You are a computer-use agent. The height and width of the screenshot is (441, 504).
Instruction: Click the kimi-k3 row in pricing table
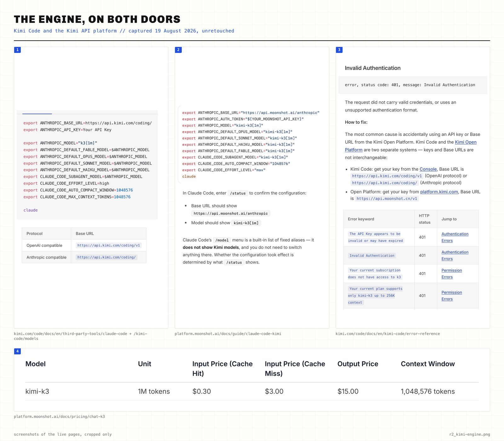click(252, 392)
